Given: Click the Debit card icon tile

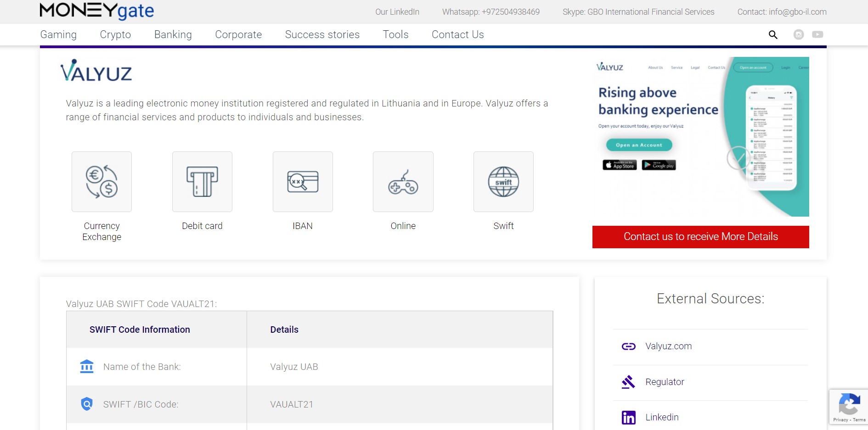Looking at the screenshot, I should [x=202, y=182].
